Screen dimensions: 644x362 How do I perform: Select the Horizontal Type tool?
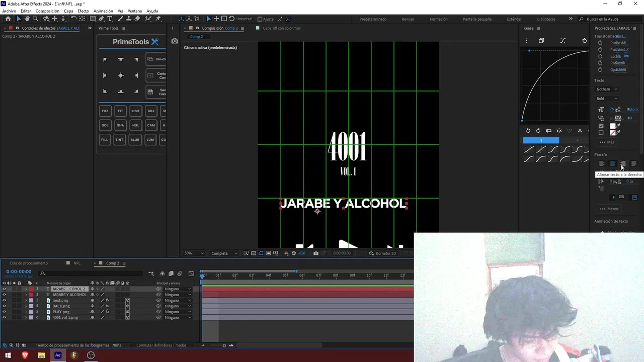[x=110, y=19]
